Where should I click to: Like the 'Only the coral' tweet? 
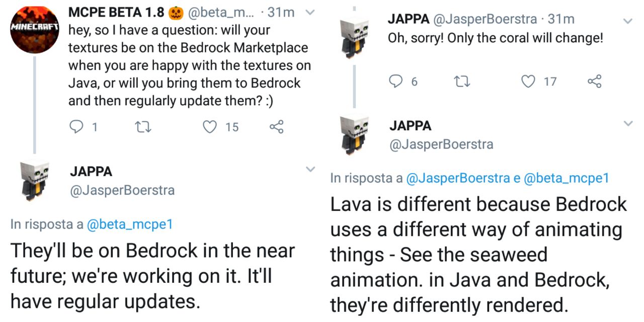[528, 81]
